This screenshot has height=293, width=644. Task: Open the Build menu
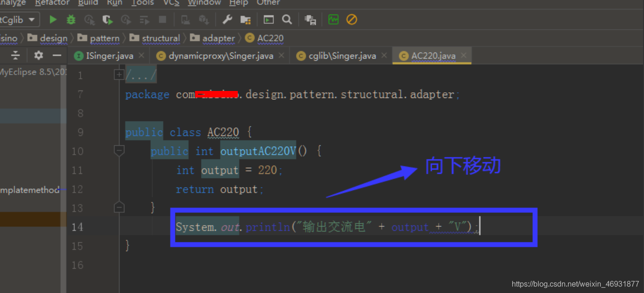pyautogui.click(x=88, y=3)
